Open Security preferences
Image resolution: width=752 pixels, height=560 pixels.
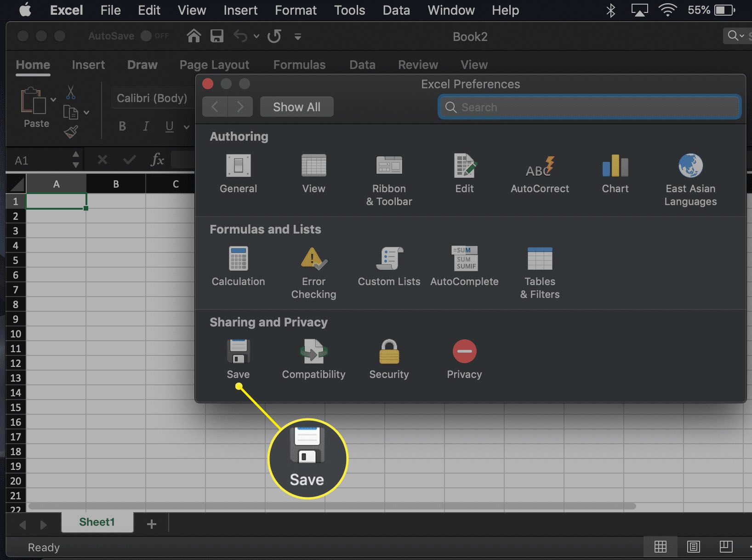[389, 360]
